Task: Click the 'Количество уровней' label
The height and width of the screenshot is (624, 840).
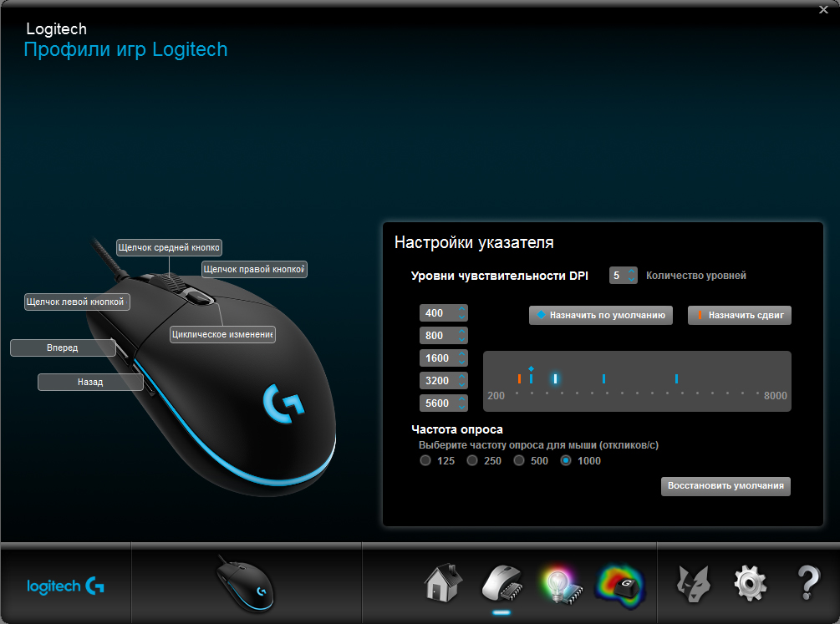Action: (x=696, y=276)
